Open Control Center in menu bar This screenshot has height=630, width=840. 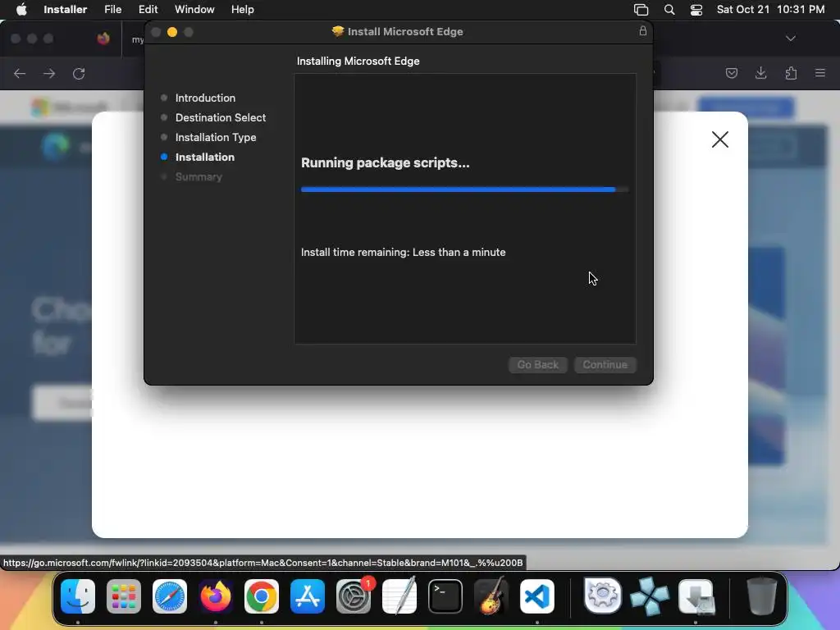(x=696, y=9)
